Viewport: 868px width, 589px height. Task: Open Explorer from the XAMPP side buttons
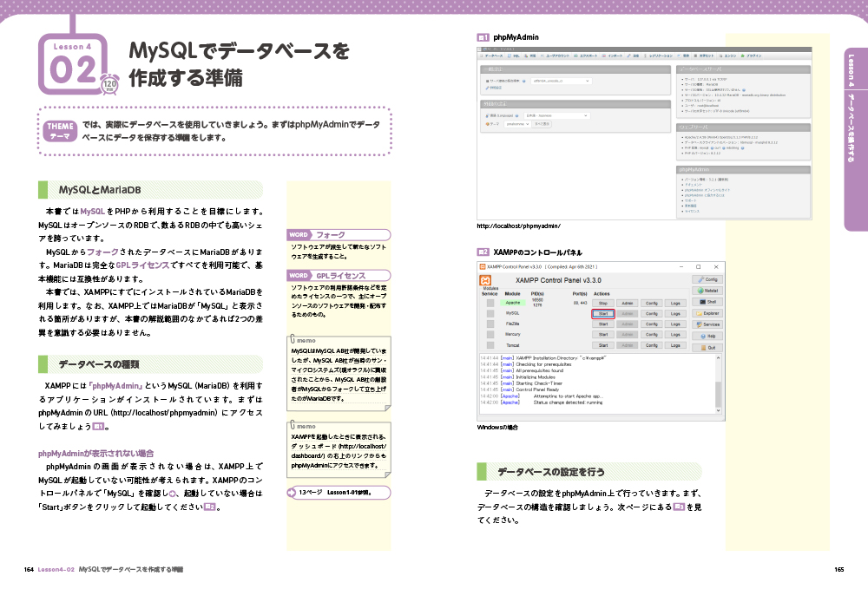click(707, 313)
